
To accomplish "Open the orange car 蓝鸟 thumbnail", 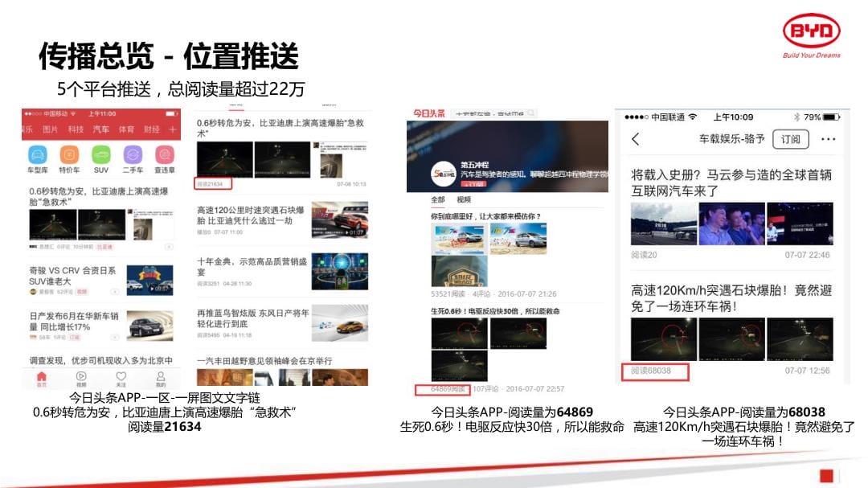I will (x=340, y=323).
